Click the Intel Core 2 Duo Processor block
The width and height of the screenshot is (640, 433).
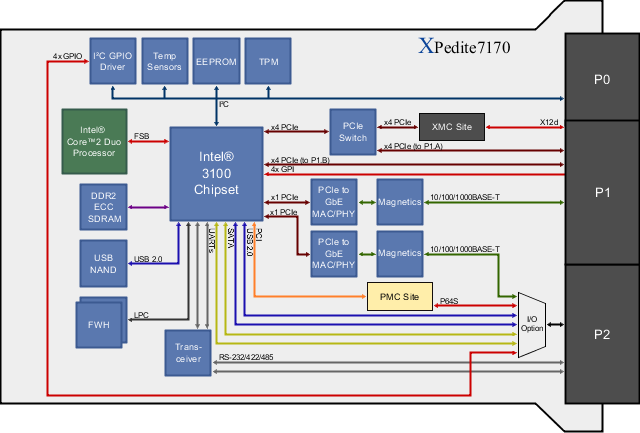click(94, 141)
